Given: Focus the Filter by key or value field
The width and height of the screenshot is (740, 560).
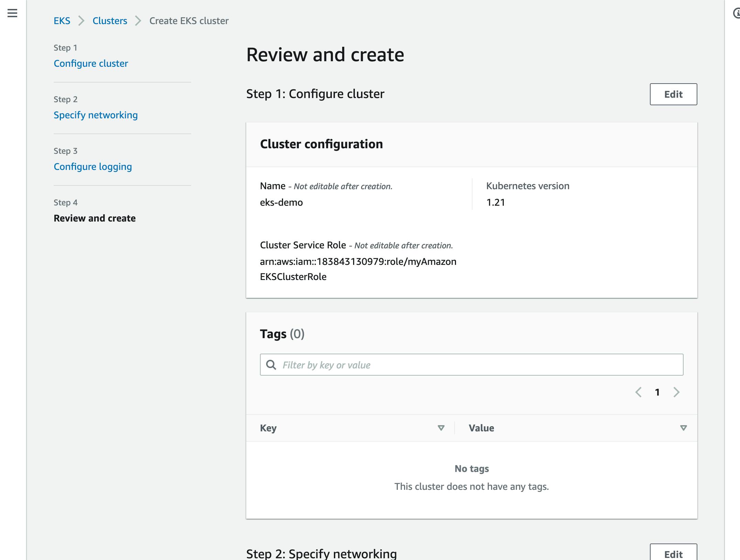Looking at the screenshot, I should (x=478, y=365).
